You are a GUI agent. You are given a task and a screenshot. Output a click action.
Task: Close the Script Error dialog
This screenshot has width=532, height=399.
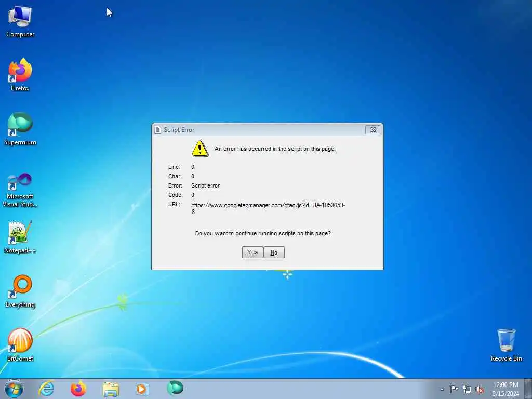click(x=373, y=129)
